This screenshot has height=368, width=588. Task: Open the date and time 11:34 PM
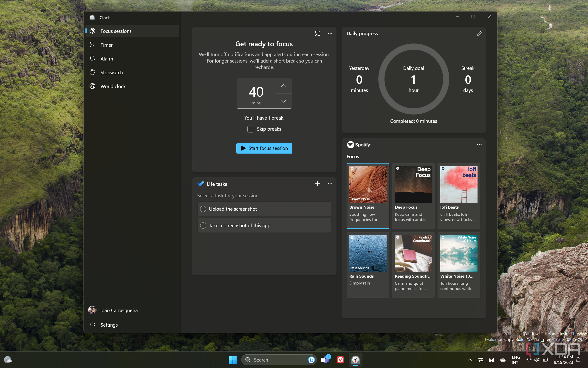point(564,360)
